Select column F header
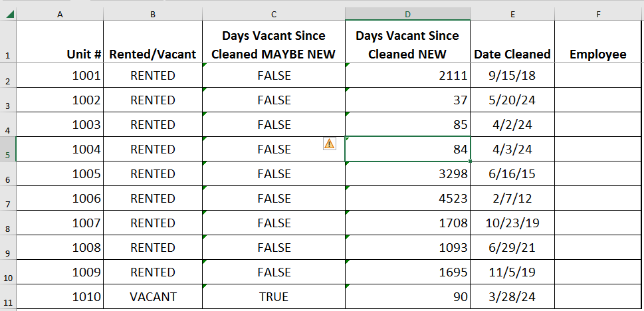644x311 pixels. [598, 15]
